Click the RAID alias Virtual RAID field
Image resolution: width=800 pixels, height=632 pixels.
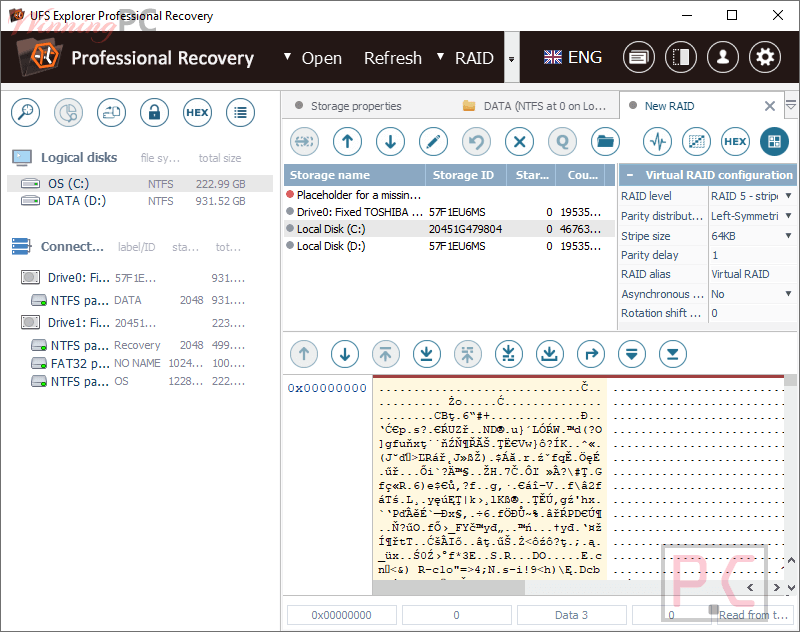pos(752,274)
